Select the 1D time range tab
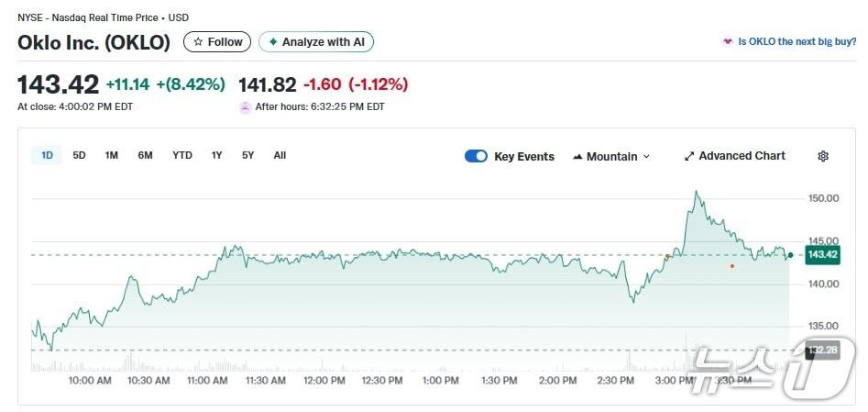This screenshot has height=412, width=868. (47, 156)
